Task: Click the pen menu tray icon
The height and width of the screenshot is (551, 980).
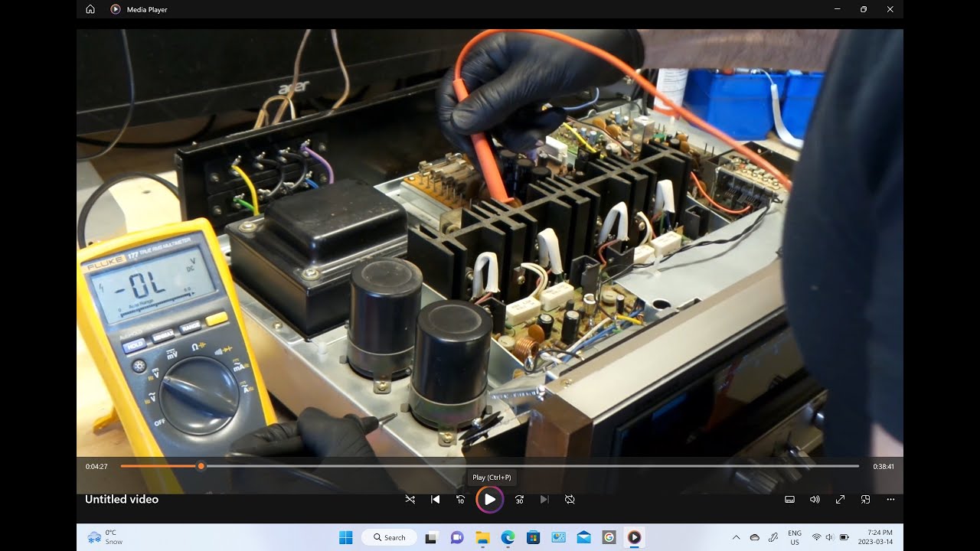Action: click(773, 537)
